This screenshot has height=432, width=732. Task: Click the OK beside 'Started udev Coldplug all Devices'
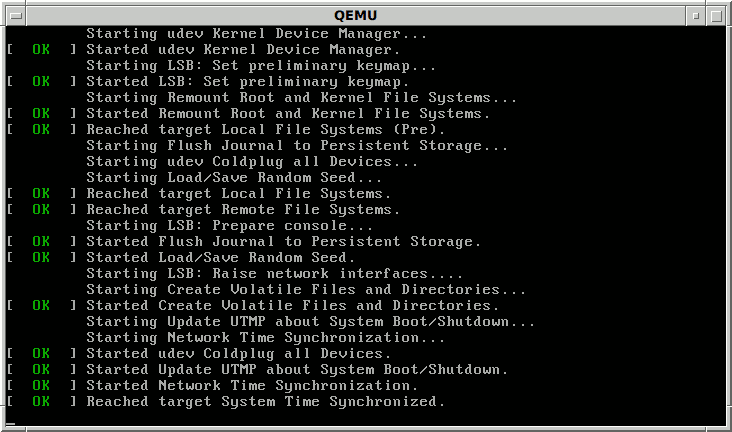(x=40, y=353)
